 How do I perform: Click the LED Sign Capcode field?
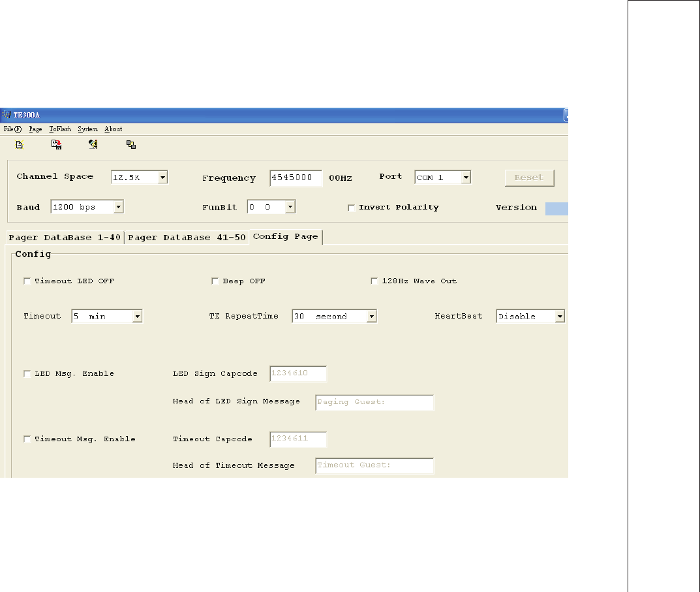point(298,373)
